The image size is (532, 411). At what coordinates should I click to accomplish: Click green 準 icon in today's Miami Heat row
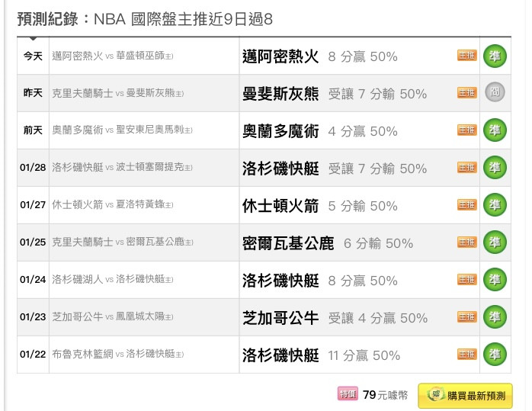495,56
